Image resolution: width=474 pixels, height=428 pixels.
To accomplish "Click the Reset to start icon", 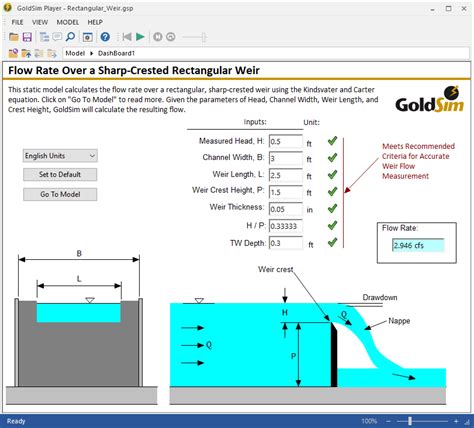I will [127, 37].
